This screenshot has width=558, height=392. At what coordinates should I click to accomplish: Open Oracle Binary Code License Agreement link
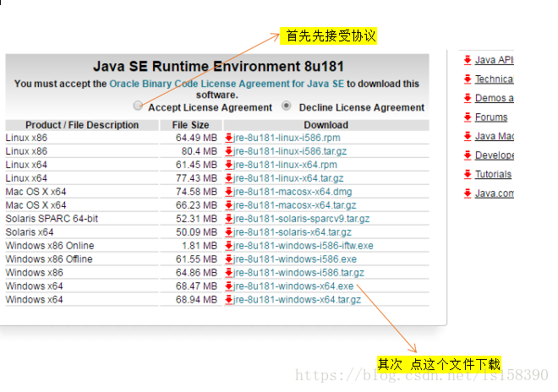pyautogui.click(x=227, y=84)
